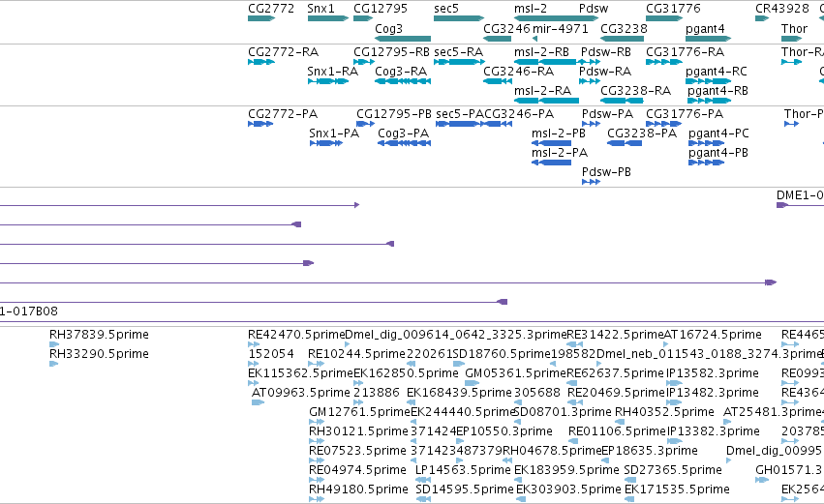
Task: Click protein CG2772-PA label
Action: (x=283, y=114)
